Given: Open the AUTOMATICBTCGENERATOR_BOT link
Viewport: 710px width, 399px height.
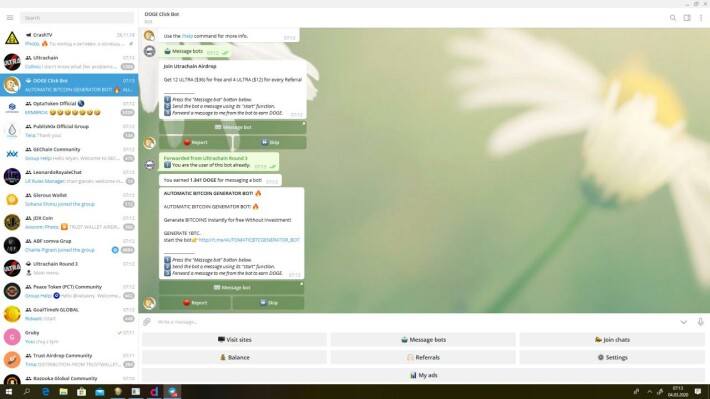Looking at the screenshot, I should 249,240.
